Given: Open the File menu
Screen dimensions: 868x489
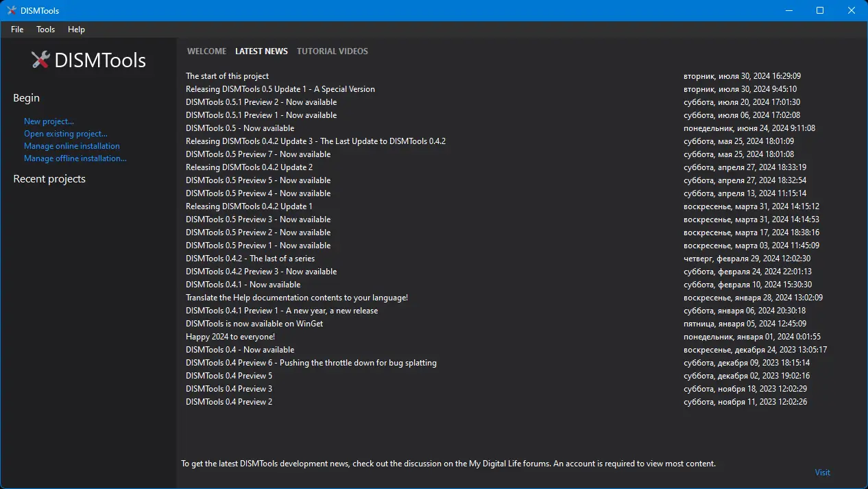Looking at the screenshot, I should click(x=17, y=29).
